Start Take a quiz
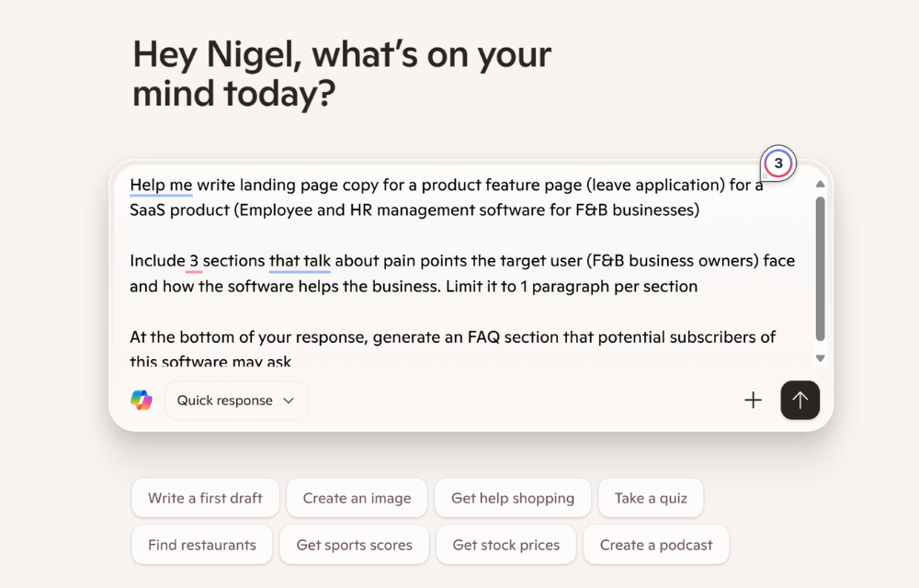Image resolution: width=919 pixels, height=588 pixels. [x=651, y=497]
